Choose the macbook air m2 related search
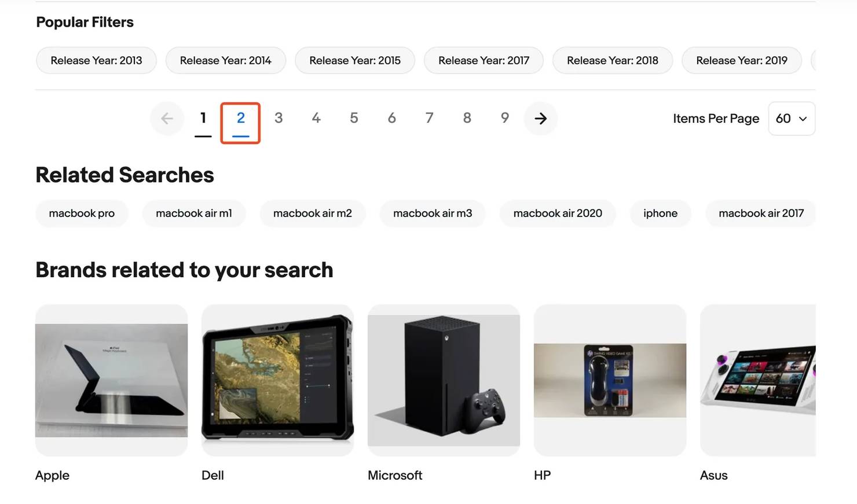Screen dimensions: 857x504 coord(312,213)
